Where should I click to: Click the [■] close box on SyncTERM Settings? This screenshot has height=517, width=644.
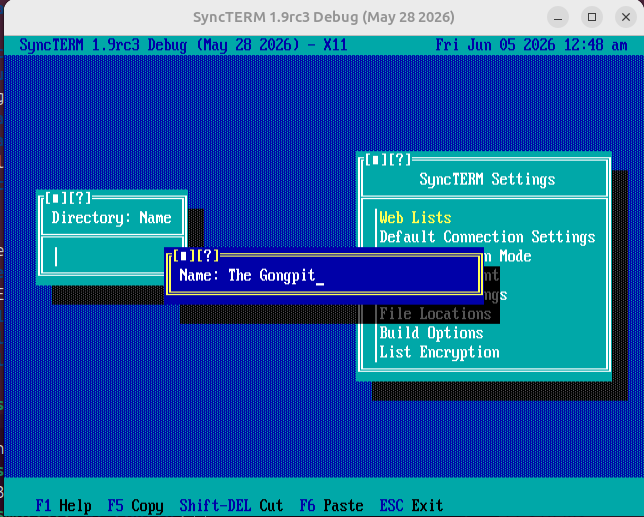tap(376, 160)
